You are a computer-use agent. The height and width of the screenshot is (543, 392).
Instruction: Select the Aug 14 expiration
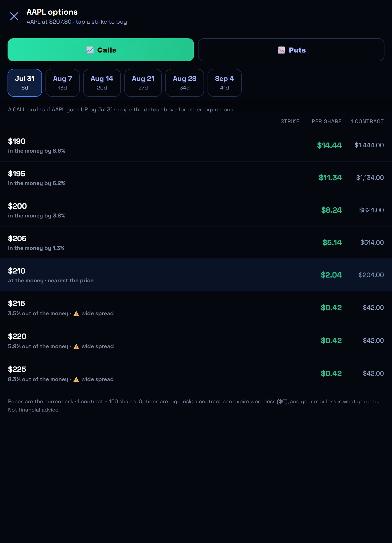102,83
